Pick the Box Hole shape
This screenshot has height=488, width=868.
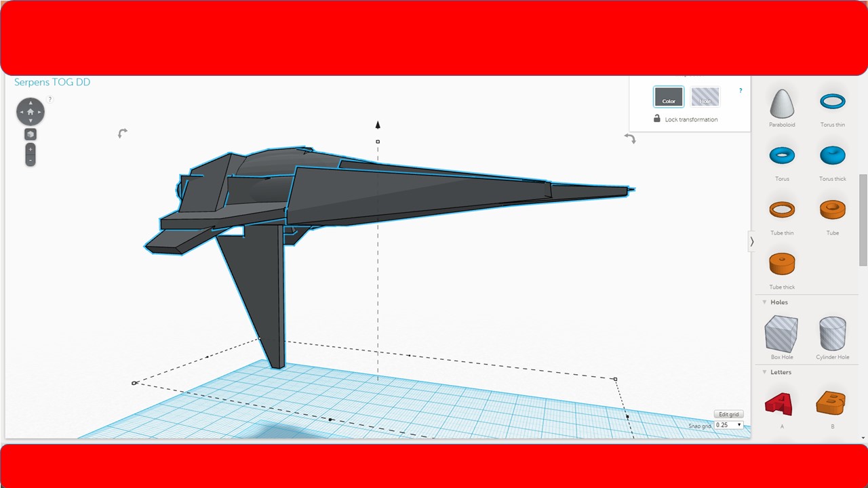tap(782, 333)
